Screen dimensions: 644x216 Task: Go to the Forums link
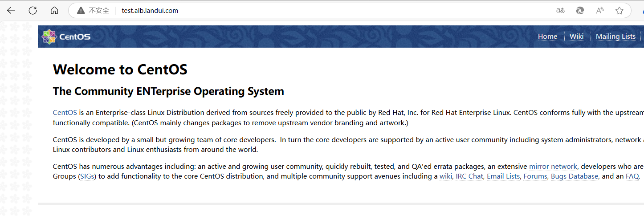click(535, 176)
